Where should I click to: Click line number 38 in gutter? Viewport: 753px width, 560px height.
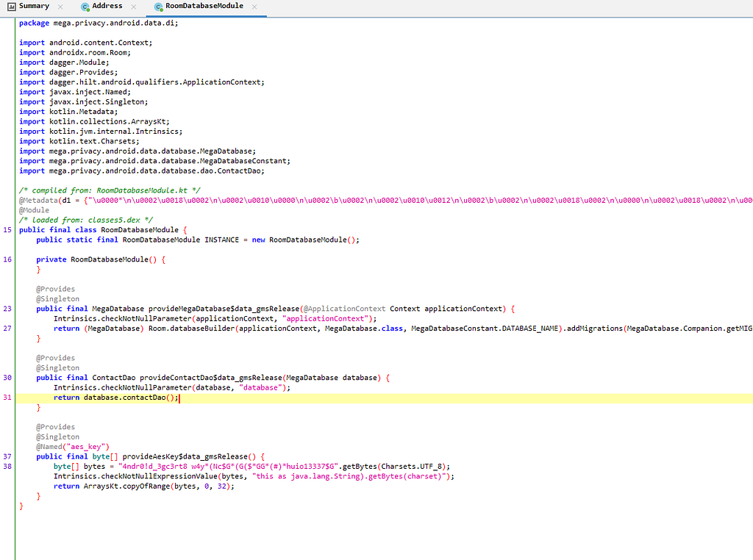pyautogui.click(x=7, y=467)
